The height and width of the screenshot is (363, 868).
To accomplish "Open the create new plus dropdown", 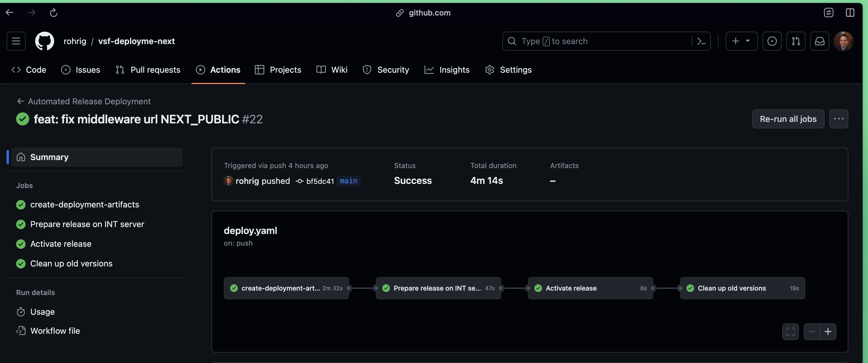I will (741, 41).
